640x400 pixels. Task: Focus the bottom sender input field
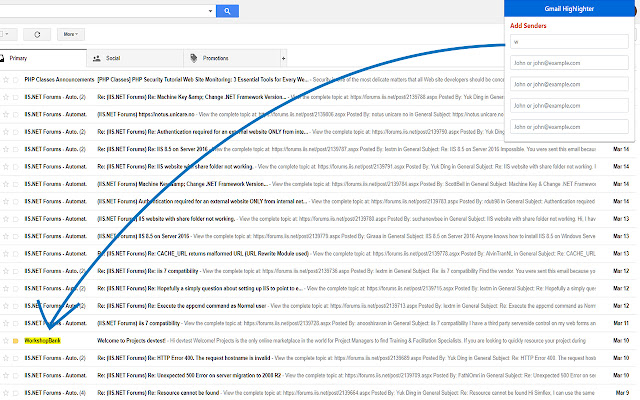click(x=569, y=127)
